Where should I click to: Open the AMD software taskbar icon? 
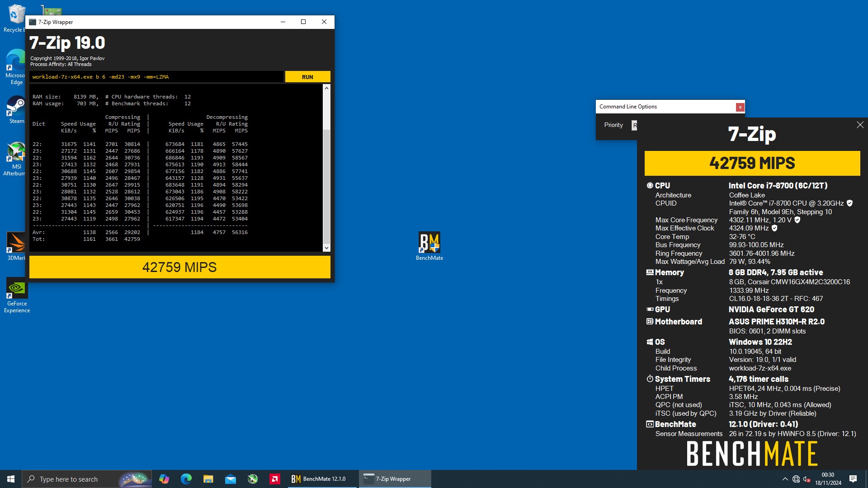tap(274, 479)
